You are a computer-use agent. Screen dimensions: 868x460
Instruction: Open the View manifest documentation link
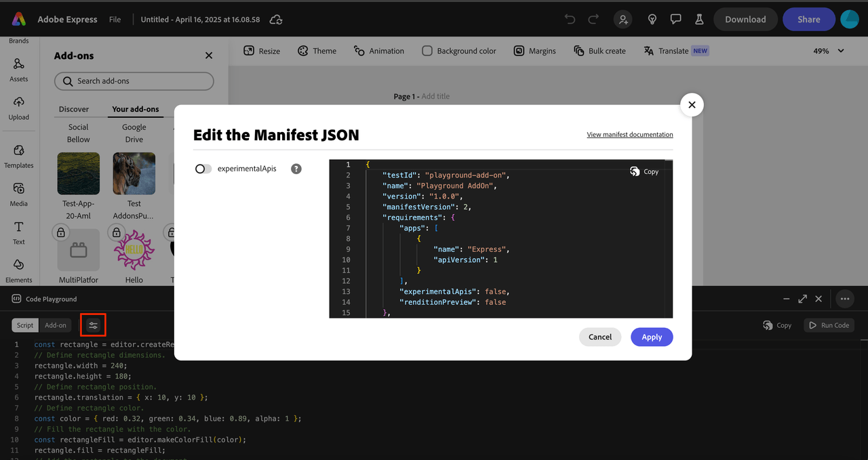pyautogui.click(x=629, y=135)
